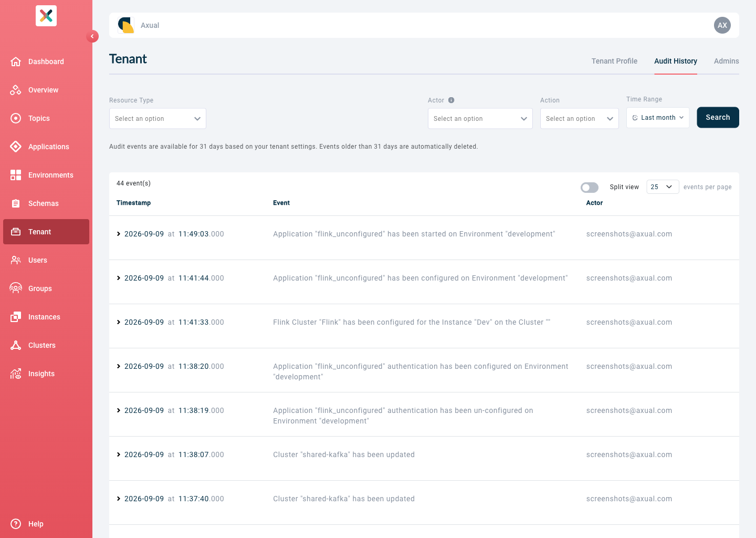
Task: Open Environments from the sidebar
Action: (x=46, y=175)
